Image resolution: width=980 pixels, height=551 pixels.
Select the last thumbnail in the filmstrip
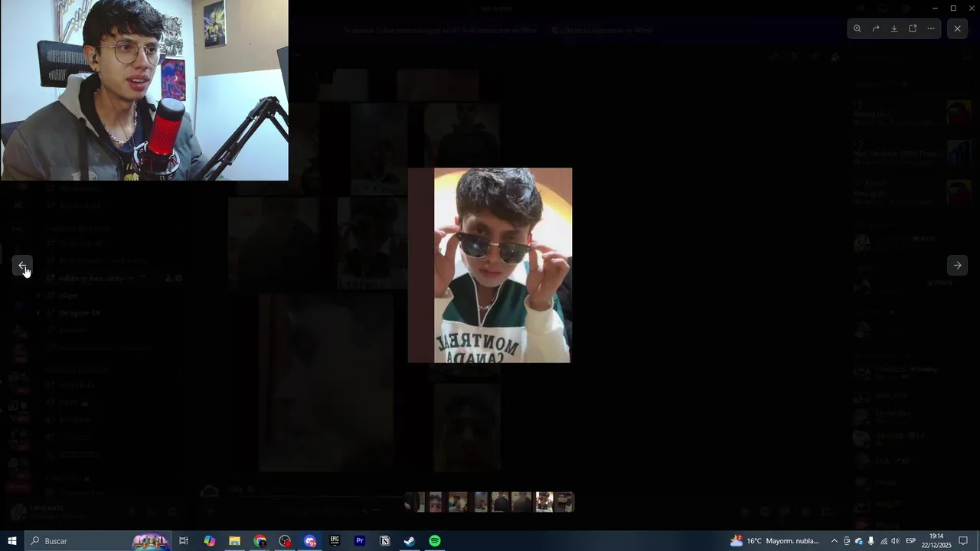[564, 502]
